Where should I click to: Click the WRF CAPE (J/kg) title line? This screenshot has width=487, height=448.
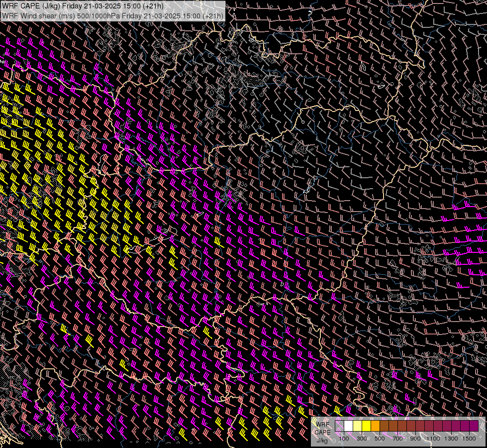click(83, 5)
